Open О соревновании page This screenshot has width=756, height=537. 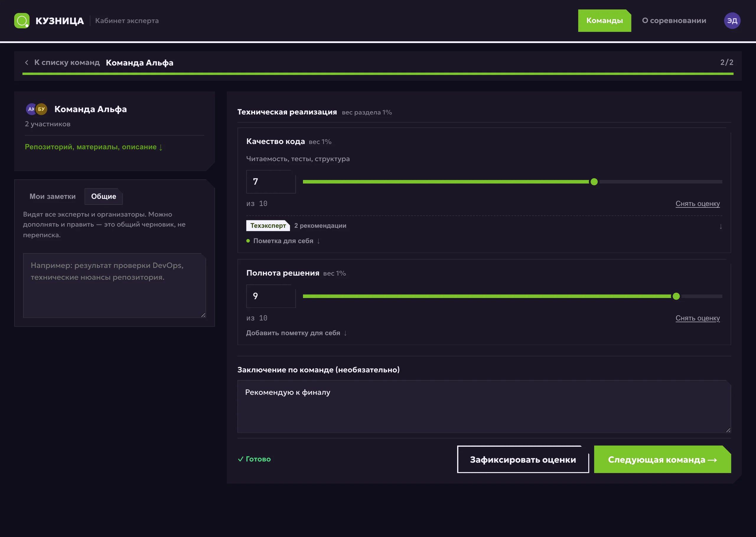tap(674, 20)
